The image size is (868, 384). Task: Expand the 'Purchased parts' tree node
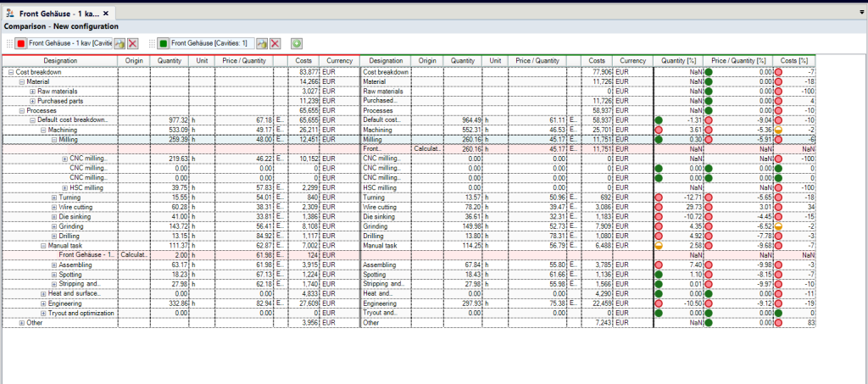click(33, 101)
